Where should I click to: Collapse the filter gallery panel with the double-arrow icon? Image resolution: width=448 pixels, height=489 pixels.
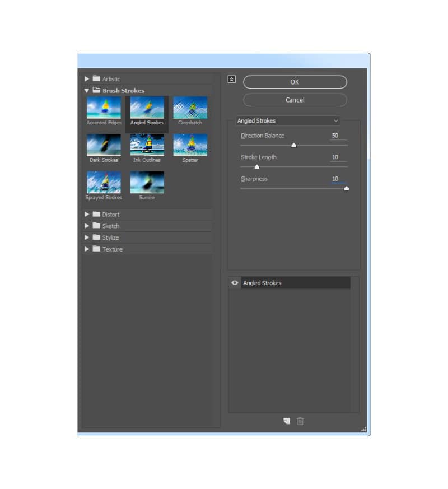point(232,79)
